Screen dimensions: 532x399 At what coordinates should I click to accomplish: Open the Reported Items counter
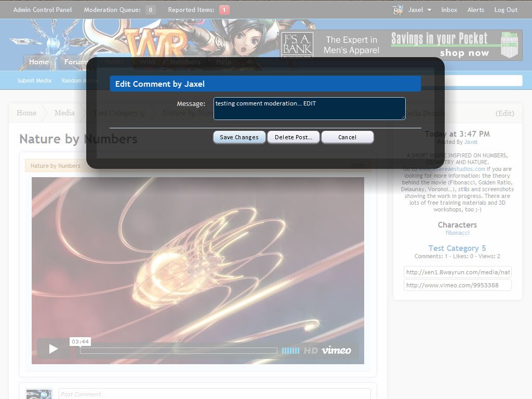pyautogui.click(x=199, y=10)
